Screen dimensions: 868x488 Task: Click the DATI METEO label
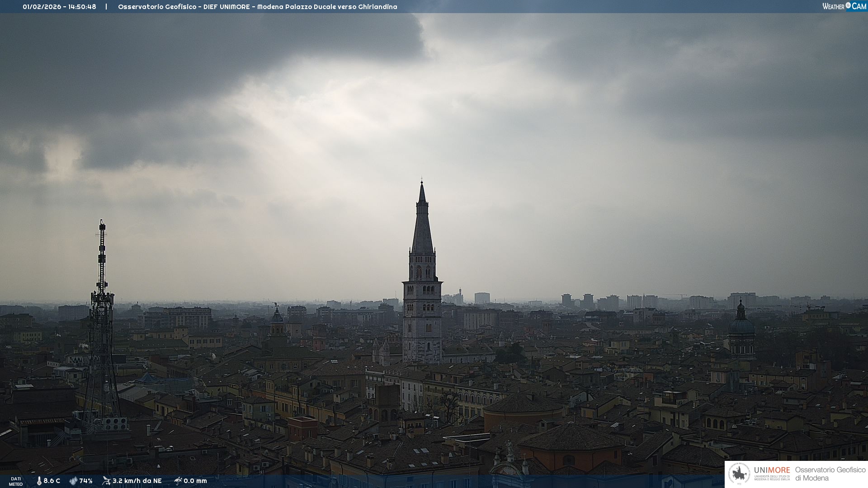(16, 481)
